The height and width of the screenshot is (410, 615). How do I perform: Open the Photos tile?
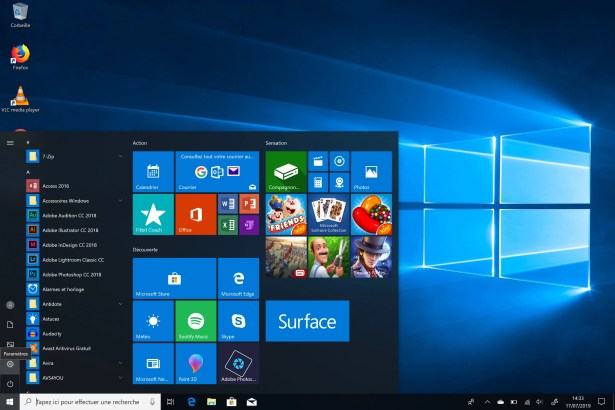[371, 171]
